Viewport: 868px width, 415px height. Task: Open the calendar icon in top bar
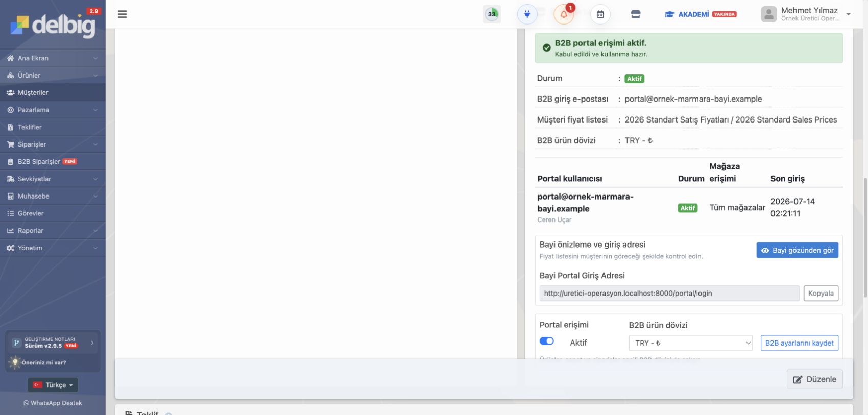(x=600, y=14)
